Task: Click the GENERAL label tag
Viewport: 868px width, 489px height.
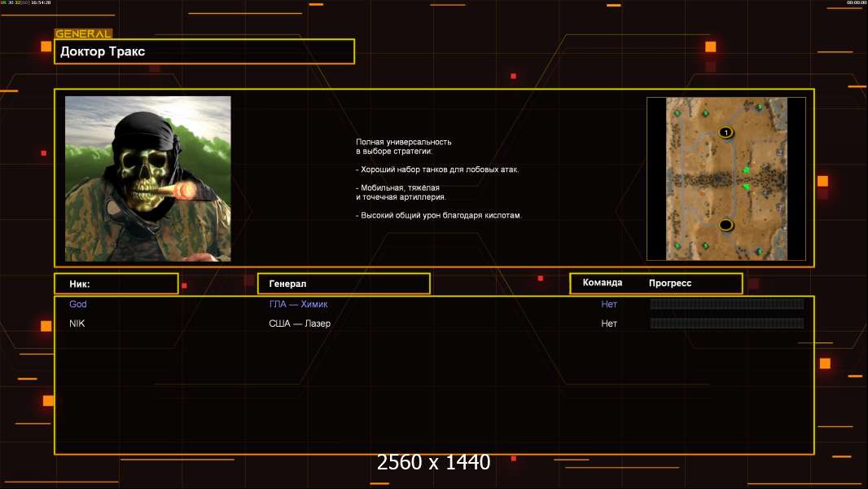Action: (84, 33)
